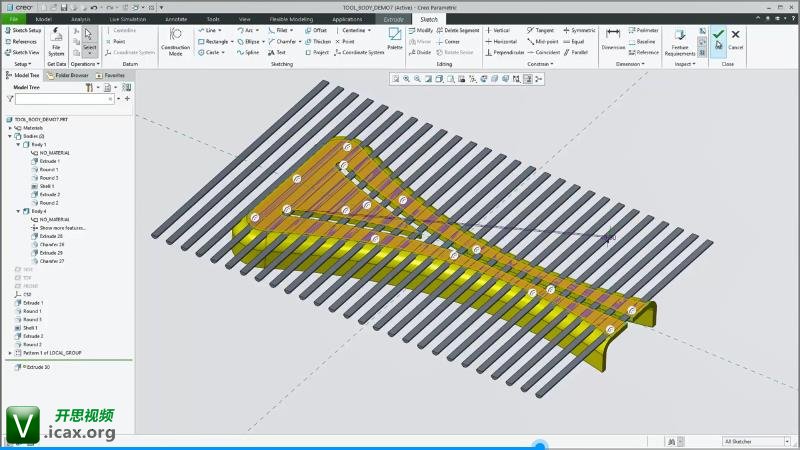Click the Palette icon
The height and width of the screenshot is (450, 800).
tap(395, 40)
